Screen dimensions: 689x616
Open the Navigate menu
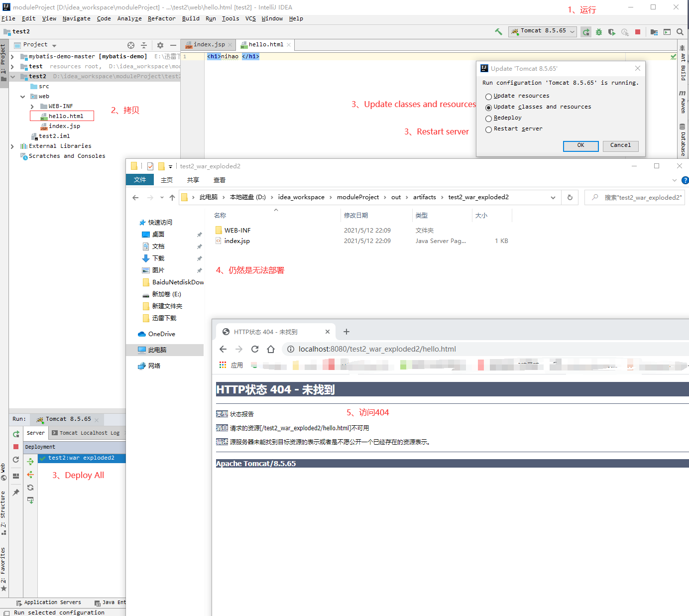[77, 19]
